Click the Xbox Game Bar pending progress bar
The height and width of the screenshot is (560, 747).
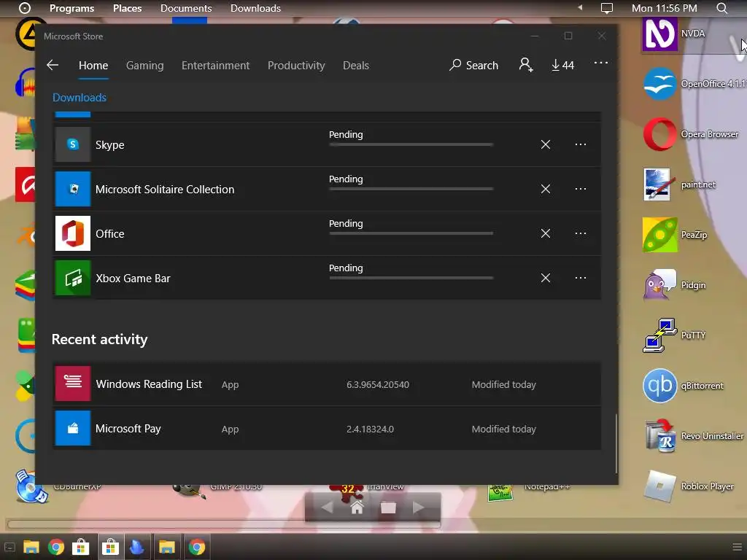click(411, 278)
